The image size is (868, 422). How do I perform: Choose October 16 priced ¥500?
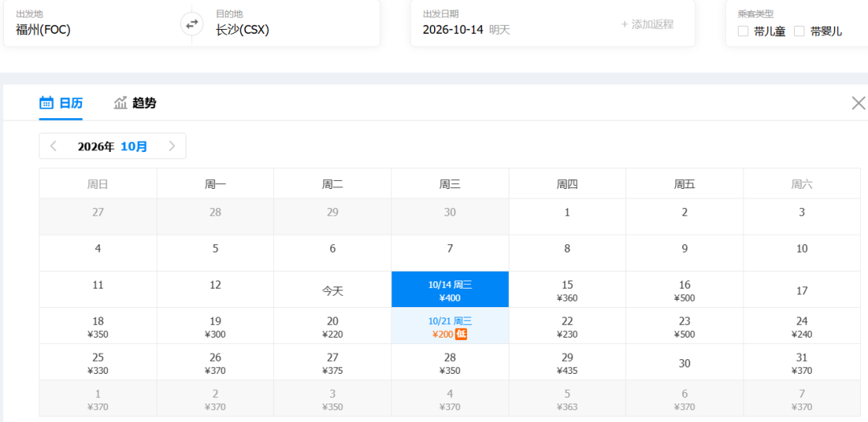tap(685, 289)
